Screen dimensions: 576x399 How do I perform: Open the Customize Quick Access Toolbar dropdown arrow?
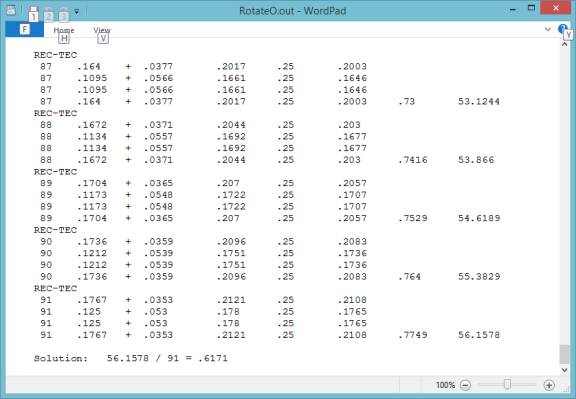77,12
